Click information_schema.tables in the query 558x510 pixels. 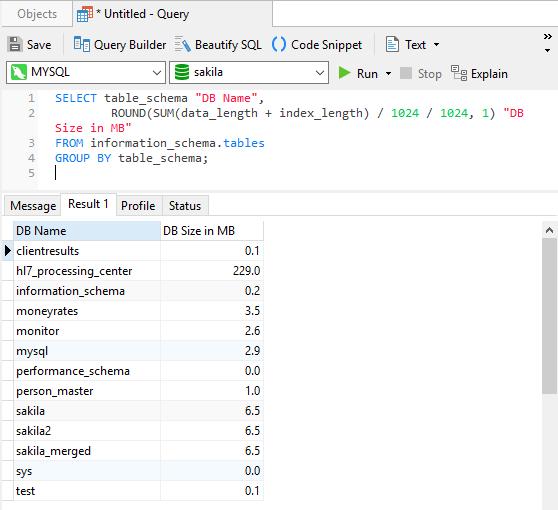coord(177,143)
